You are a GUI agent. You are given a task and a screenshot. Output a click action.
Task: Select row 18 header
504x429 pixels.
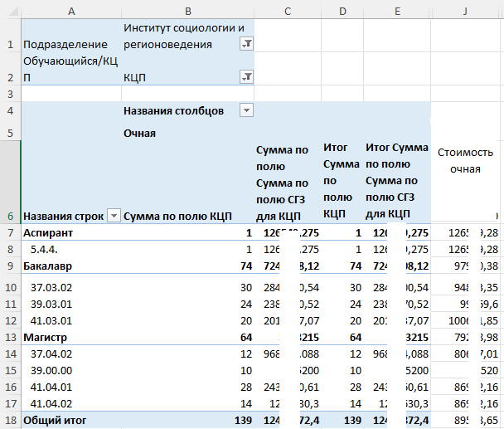(x=10, y=420)
